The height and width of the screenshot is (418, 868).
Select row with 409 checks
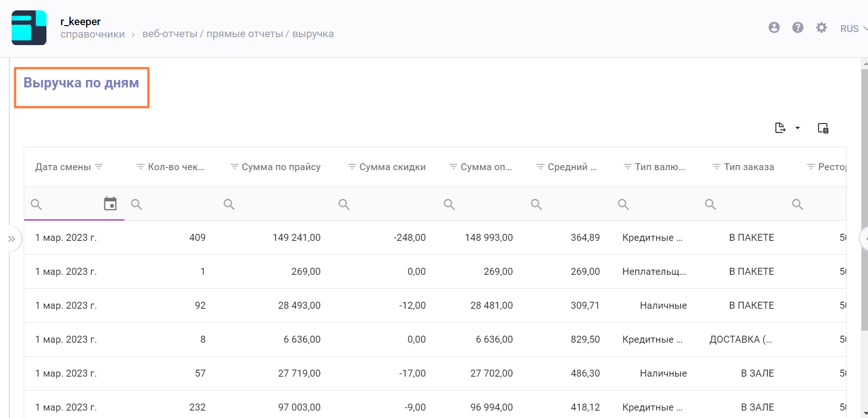(197, 238)
